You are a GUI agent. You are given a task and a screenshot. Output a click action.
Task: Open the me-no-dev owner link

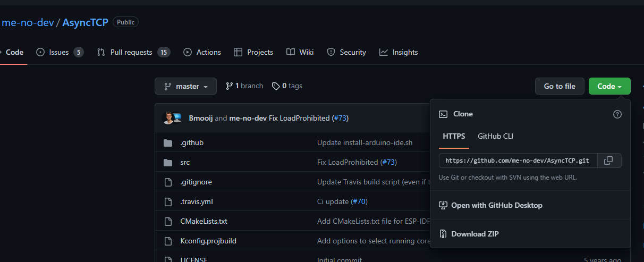[x=28, y=22]
